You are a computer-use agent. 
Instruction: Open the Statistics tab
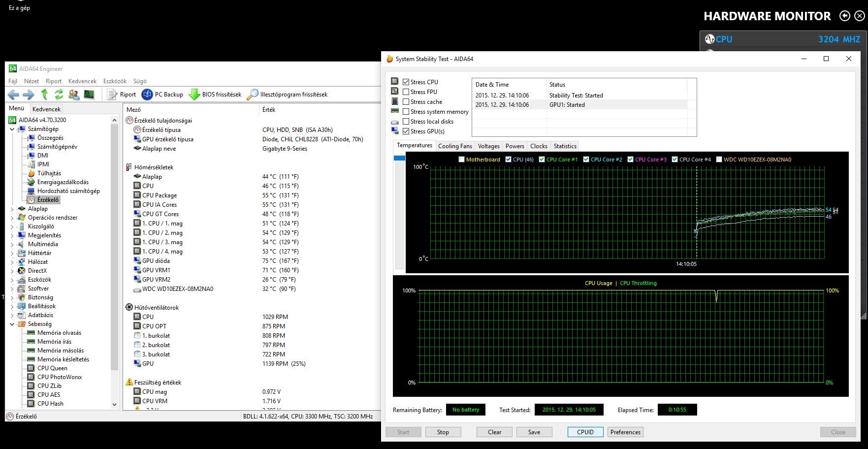(x=565, y=146)
